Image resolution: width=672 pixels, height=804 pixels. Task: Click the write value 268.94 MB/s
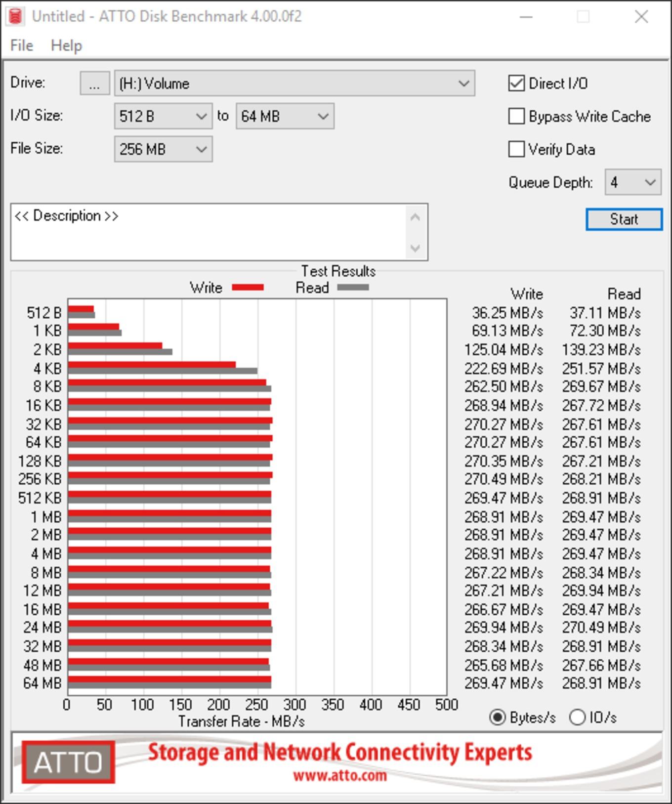[x=504, y=406]
